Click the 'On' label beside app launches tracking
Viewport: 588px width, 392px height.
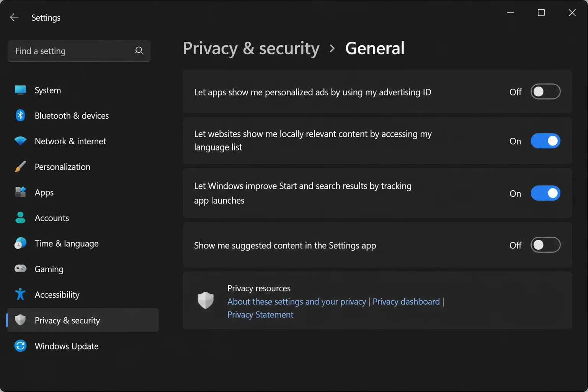(515, 194)
